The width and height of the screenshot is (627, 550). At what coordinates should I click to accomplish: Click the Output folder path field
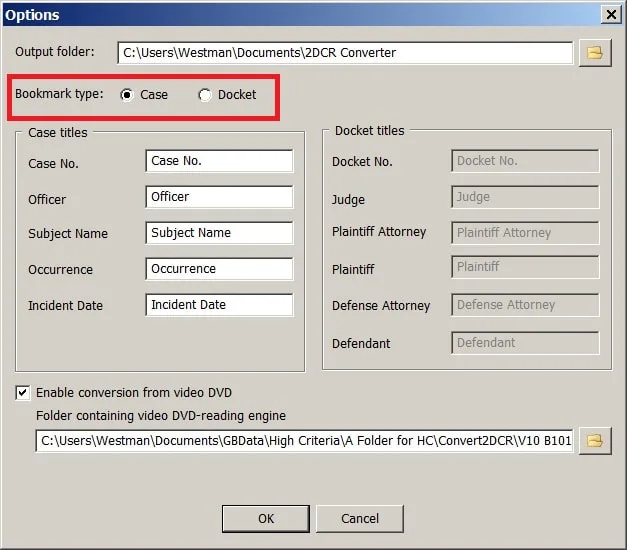[x=345, y=52]
